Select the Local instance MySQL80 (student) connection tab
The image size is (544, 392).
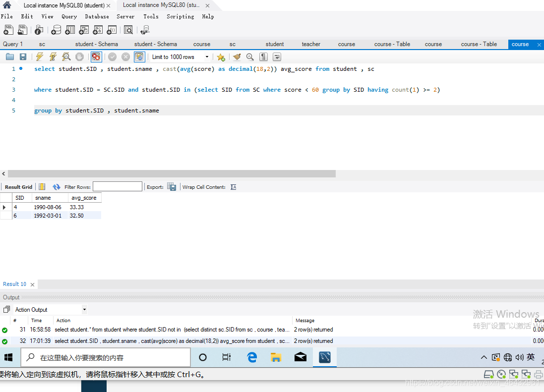[64, 5]
